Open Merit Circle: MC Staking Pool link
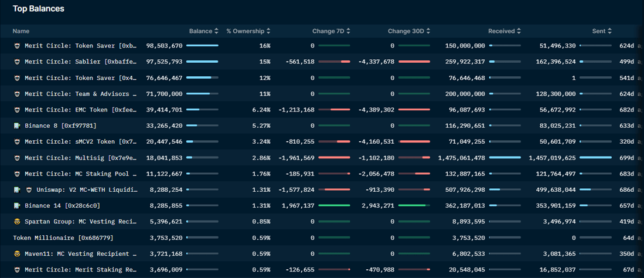The height and width of the screenshot is (278, 644). click(x=80, y=174)
